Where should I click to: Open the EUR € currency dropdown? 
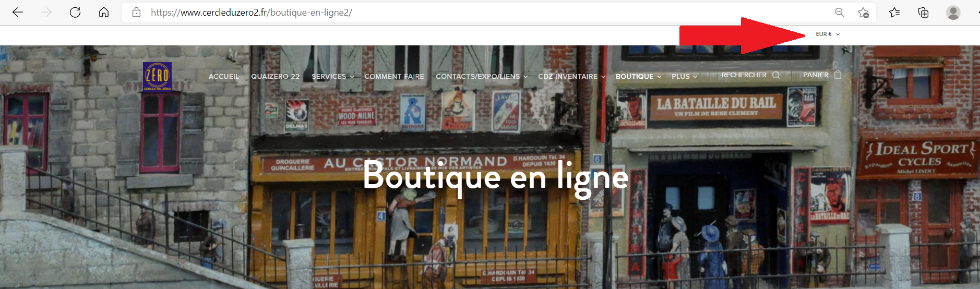click(828, 34)
